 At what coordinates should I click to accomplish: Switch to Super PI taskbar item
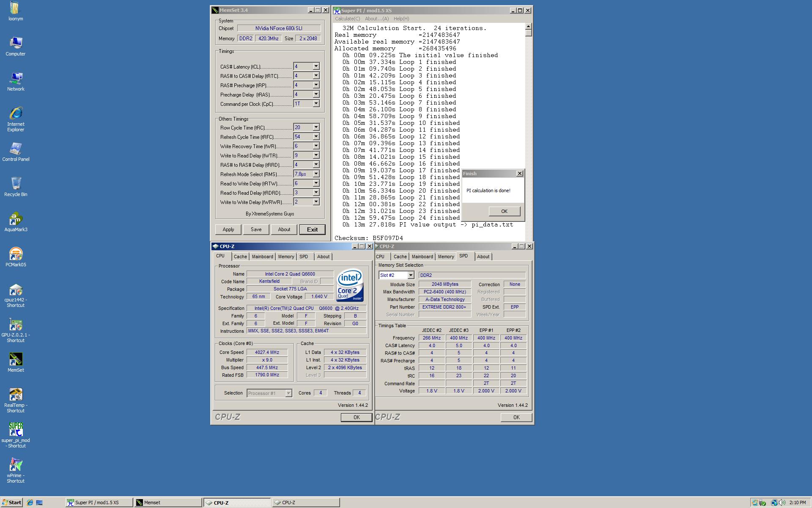coord(99,502)
